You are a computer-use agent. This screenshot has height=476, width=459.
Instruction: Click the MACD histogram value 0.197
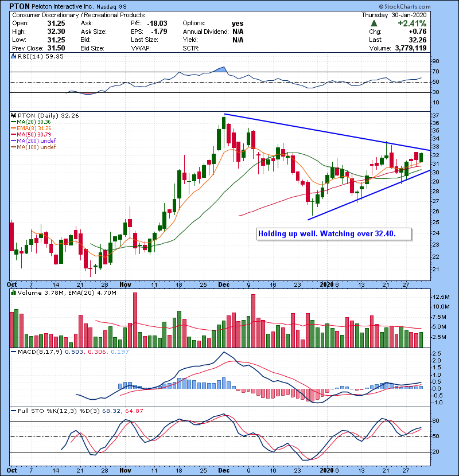coord(120,352)
